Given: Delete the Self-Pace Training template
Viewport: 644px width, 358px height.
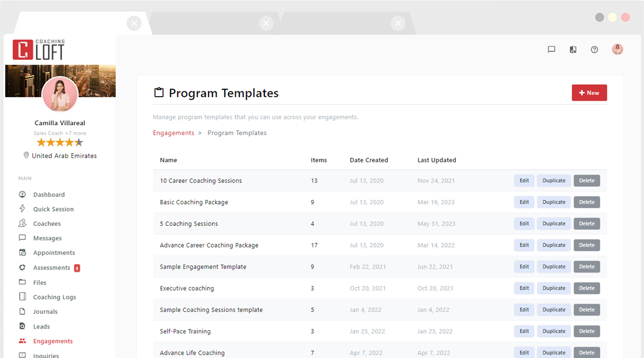Looking at the screenshot, I should coord(586,331).
